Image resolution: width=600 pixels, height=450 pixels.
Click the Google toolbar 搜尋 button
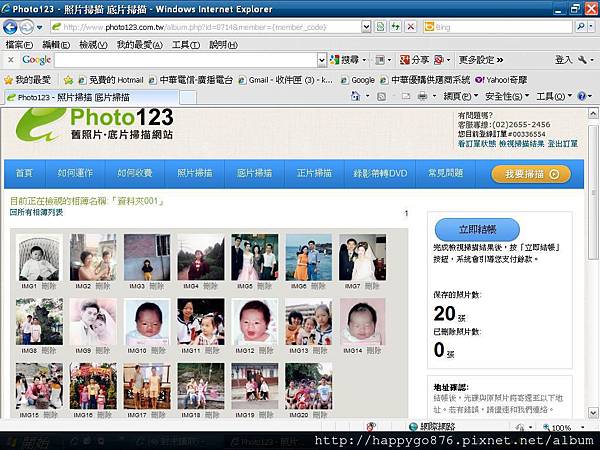click(345, 60)
